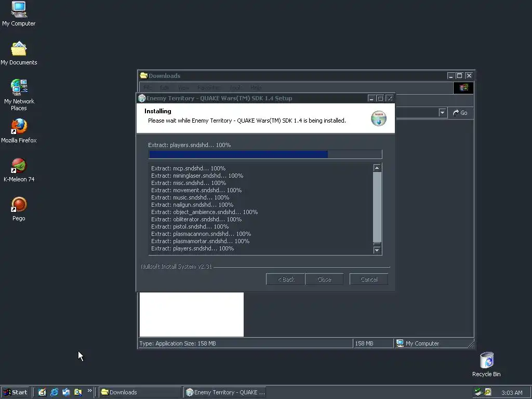The image size is (532, 399).
Task: Click the 'Type: Application Size: 158 MB' status text
Action: (x=178, y=343)
